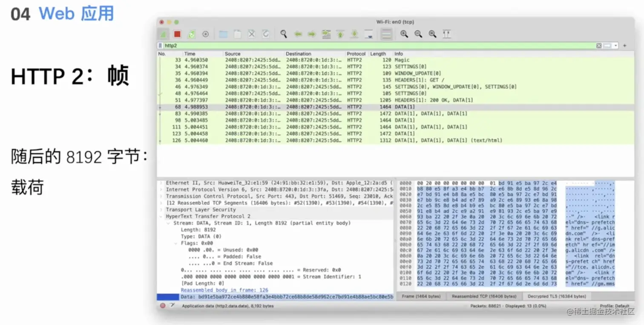Stop the running capture (red square)
This screenshot has height=325, width=644.
point(178,34)
